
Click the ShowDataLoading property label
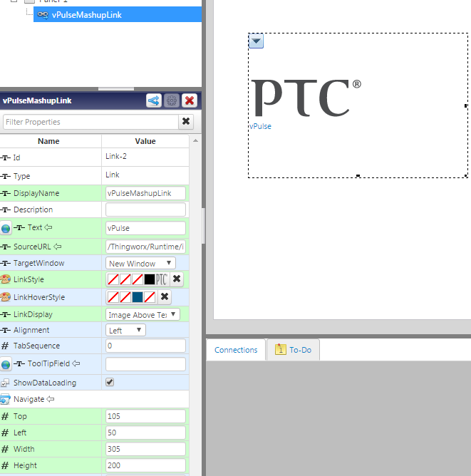click(x=45, y=383)
